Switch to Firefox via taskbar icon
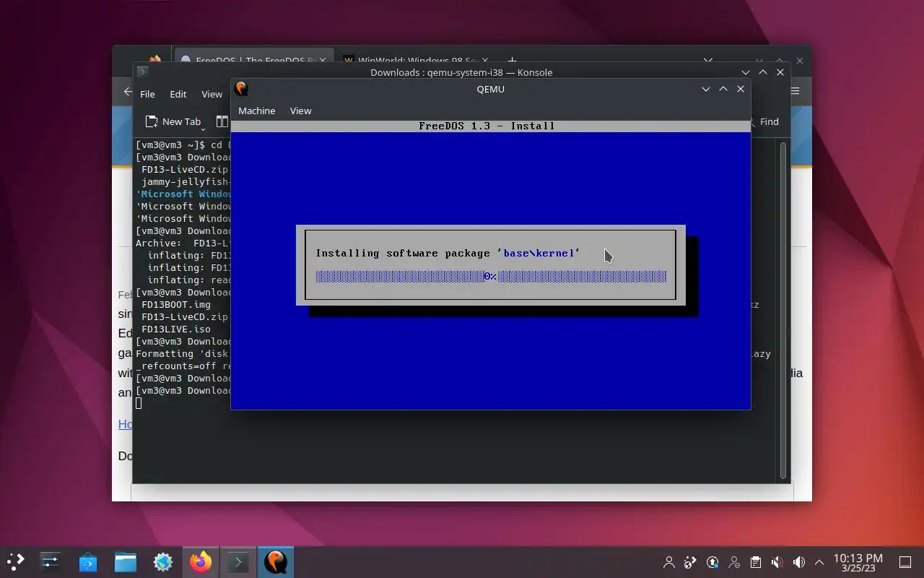This screenshot has width=924, height=578. click(x=201, y=561)
